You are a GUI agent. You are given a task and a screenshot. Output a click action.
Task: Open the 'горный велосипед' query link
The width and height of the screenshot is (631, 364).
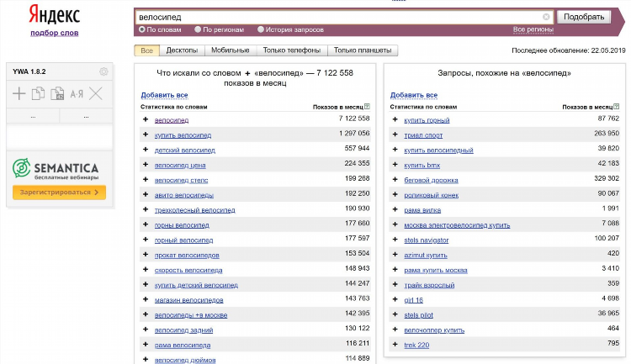(x=184, y=240)
